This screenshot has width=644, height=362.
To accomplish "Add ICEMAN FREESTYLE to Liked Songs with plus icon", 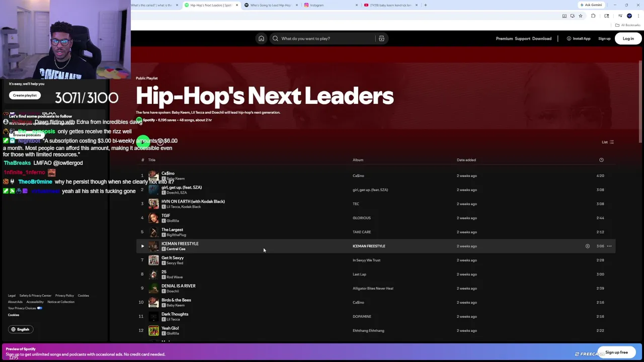I will click(x=587, y=246).
